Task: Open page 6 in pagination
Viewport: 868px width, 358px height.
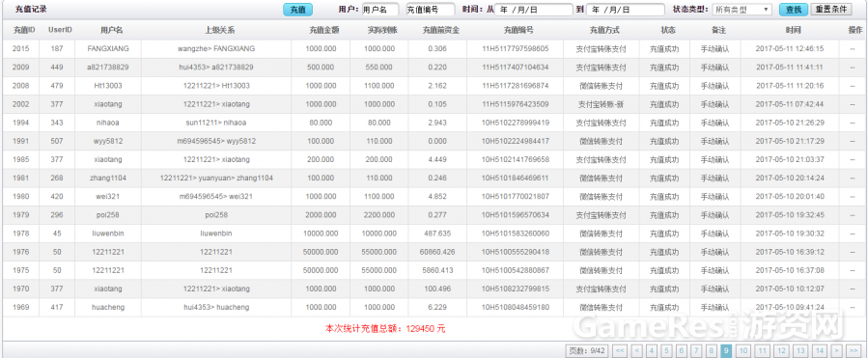Action: click(682, 350)
